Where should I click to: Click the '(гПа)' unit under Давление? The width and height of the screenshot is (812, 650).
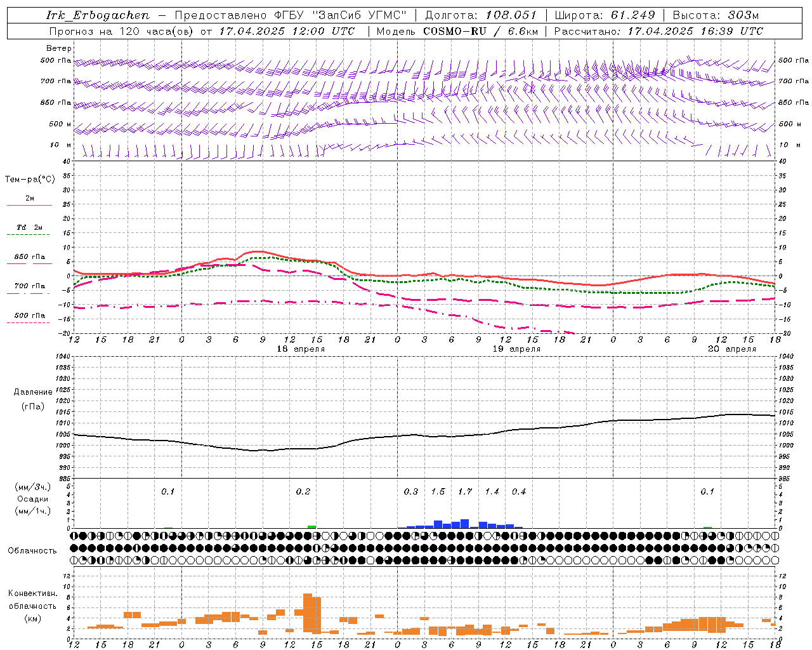tap(33, 407)
